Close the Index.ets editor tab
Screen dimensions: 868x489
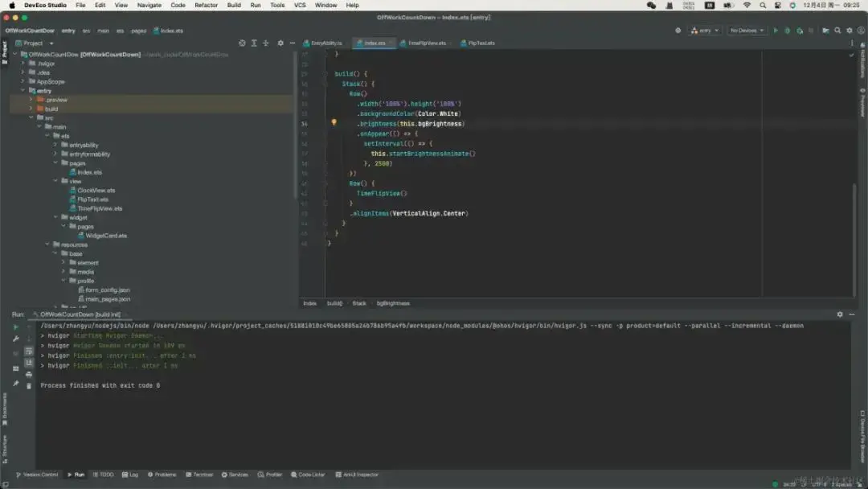[x=391, y=43]
